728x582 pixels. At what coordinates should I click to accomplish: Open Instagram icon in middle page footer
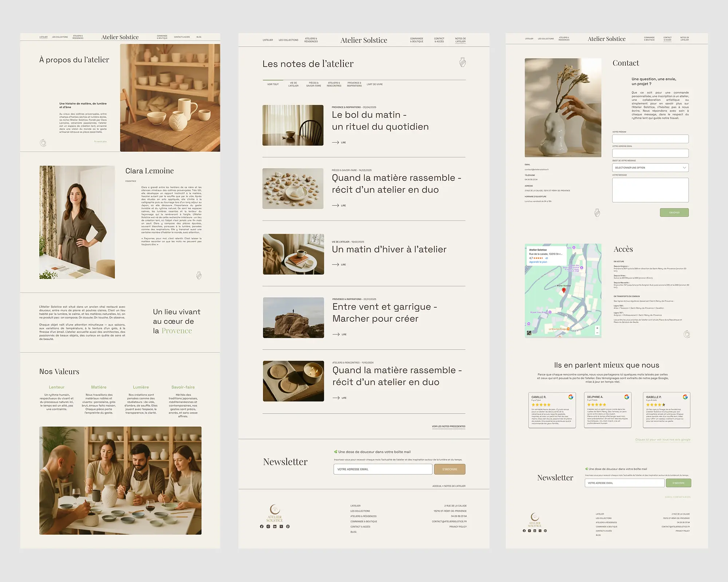[x=268, y=526]
